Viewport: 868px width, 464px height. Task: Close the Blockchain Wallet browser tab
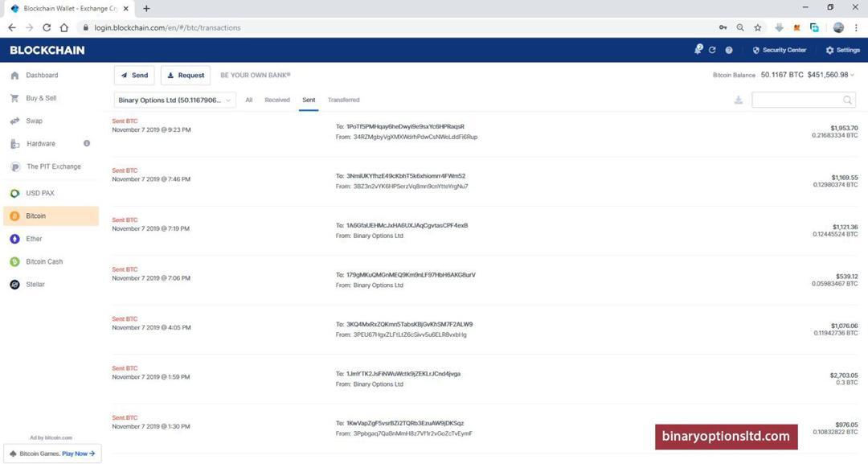tap(126, 8)
